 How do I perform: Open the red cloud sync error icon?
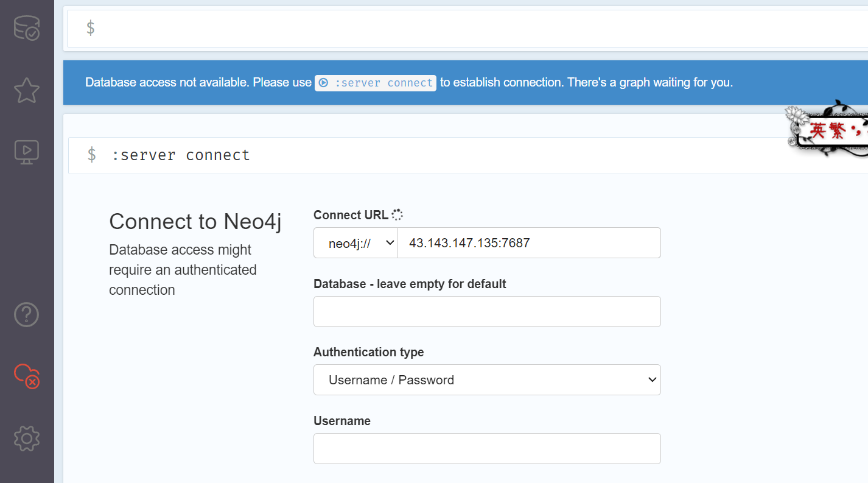tap(27, 376)
